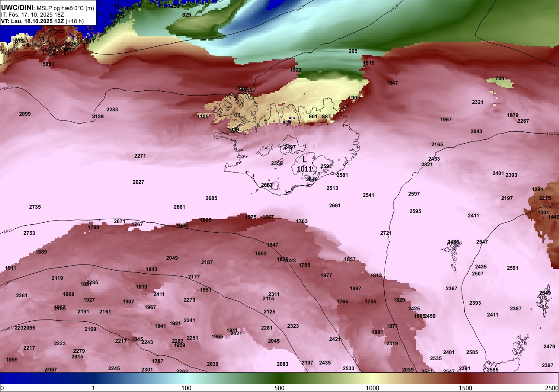The image size is (559, 392).
Task: Click the height value 2187
Action: pyautogui.click(x=207, y=262)
